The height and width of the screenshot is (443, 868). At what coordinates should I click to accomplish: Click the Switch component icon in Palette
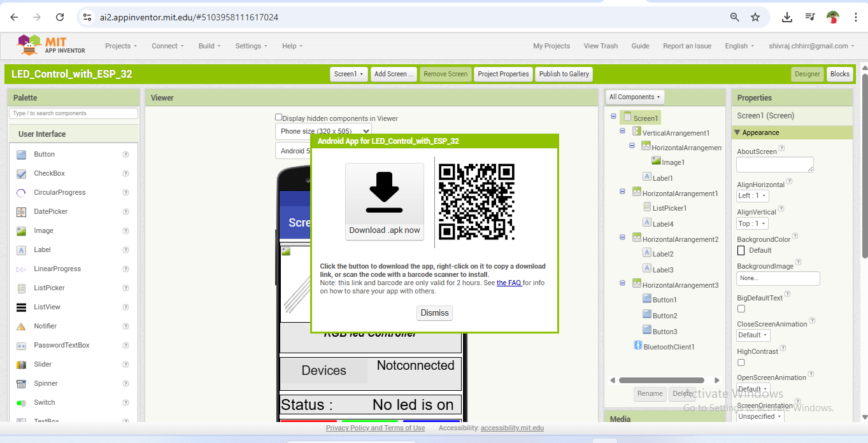22,403
